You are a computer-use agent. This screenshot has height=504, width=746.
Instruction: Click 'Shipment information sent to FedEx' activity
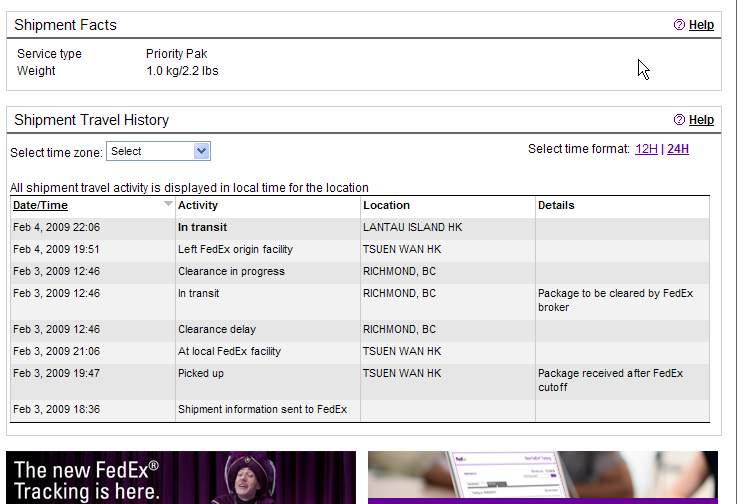(x=263, y=409)
